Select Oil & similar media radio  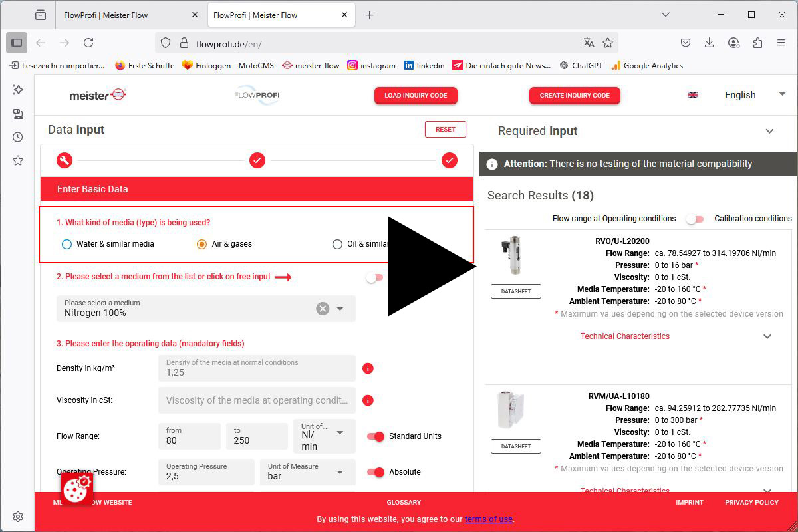click(337, 244)
